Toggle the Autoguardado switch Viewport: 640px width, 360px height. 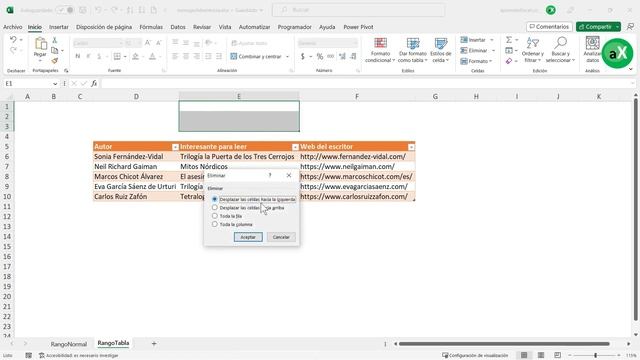click(x=64, y=10)
